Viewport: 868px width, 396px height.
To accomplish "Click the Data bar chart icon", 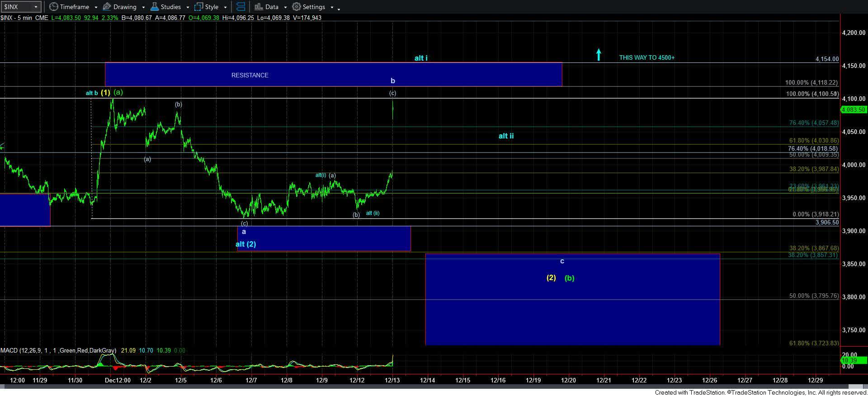I will coord(259,7).
